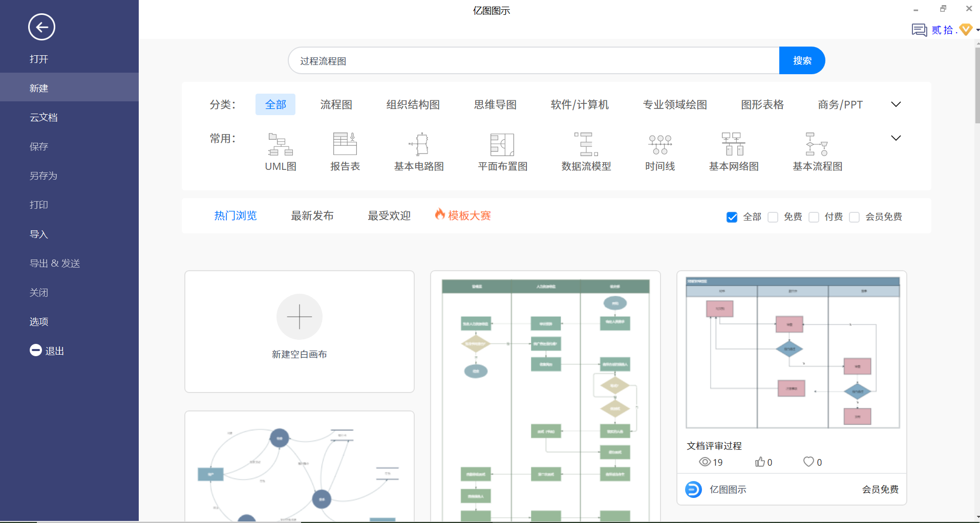Click the 退出 minus circle icon
The image size is (980, 523).
pos(36,350)
